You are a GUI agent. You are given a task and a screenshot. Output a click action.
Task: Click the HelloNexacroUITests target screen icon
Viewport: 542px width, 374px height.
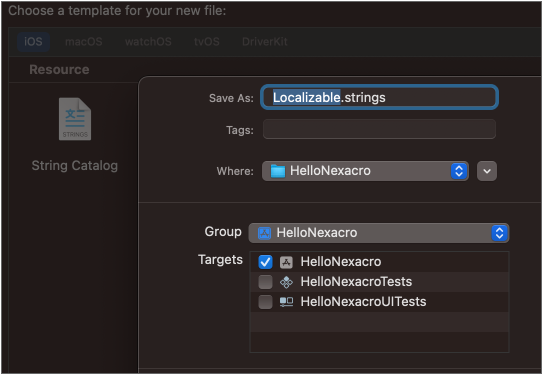(286, 302)
